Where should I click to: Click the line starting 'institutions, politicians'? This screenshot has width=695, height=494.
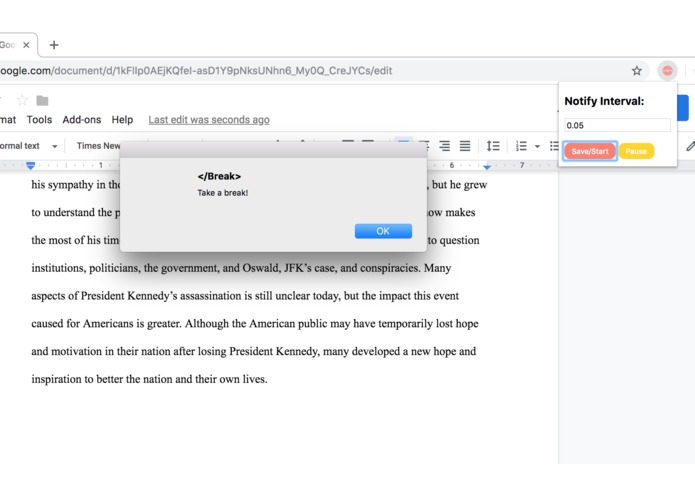click(x=241, y=268)
